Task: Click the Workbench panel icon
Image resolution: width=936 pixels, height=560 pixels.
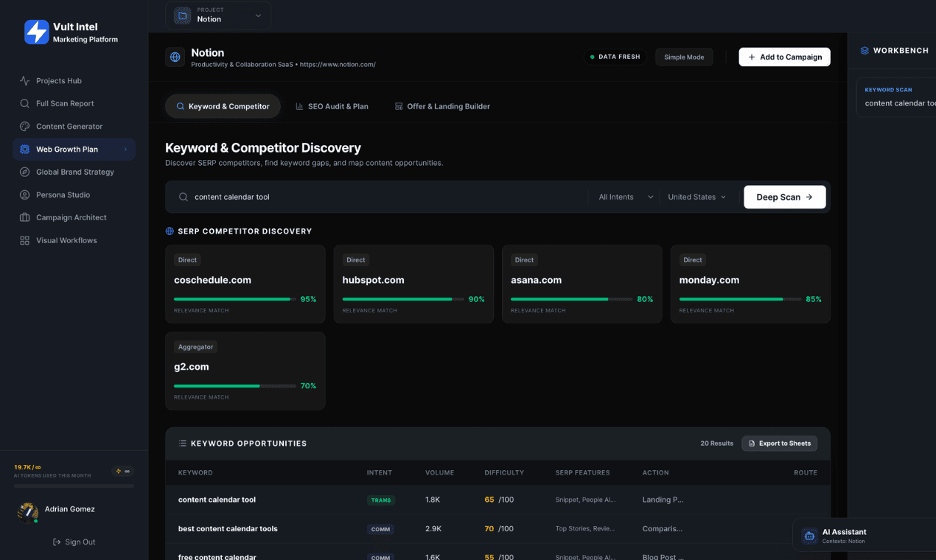Action: click(x=864, y=50)
